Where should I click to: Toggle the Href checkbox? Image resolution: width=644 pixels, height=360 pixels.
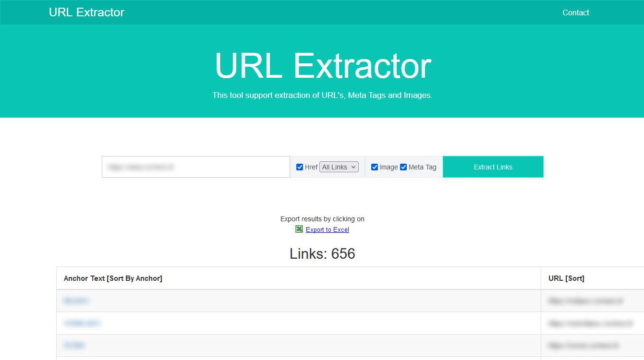[x=300, y=167]
